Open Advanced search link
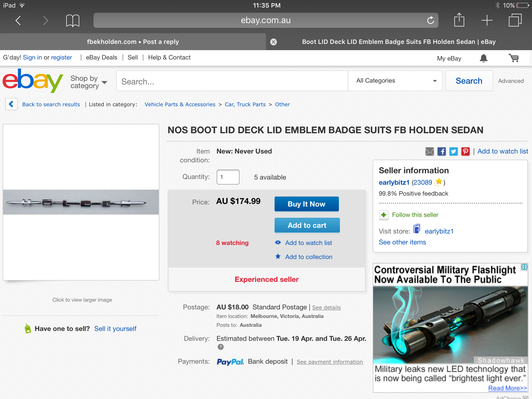This screenshot has width=532, height=399. coord(511,81)
